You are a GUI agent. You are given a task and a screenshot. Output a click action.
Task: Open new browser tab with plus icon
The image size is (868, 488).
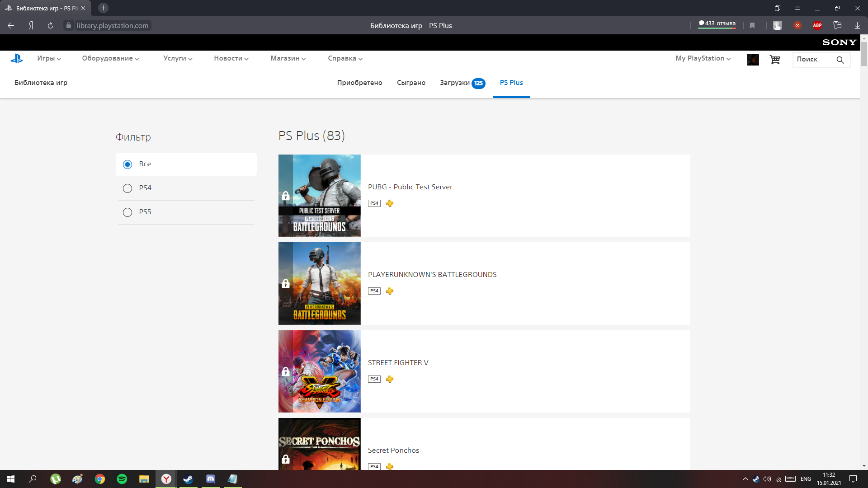point(103,8)
